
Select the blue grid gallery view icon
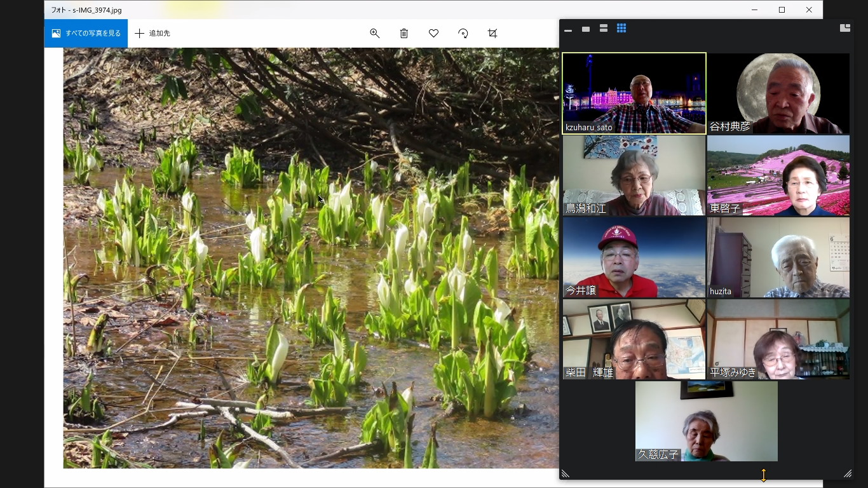[621, 29]
